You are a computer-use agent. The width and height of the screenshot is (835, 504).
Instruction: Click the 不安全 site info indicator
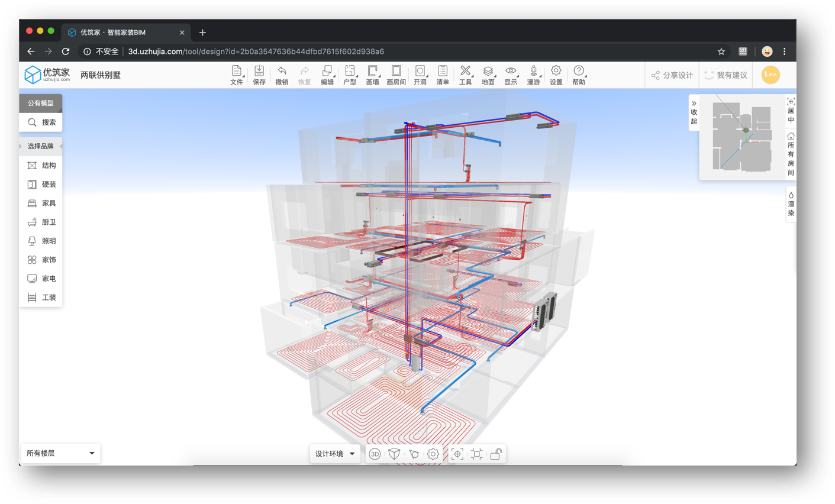click(x=101, y=51)
